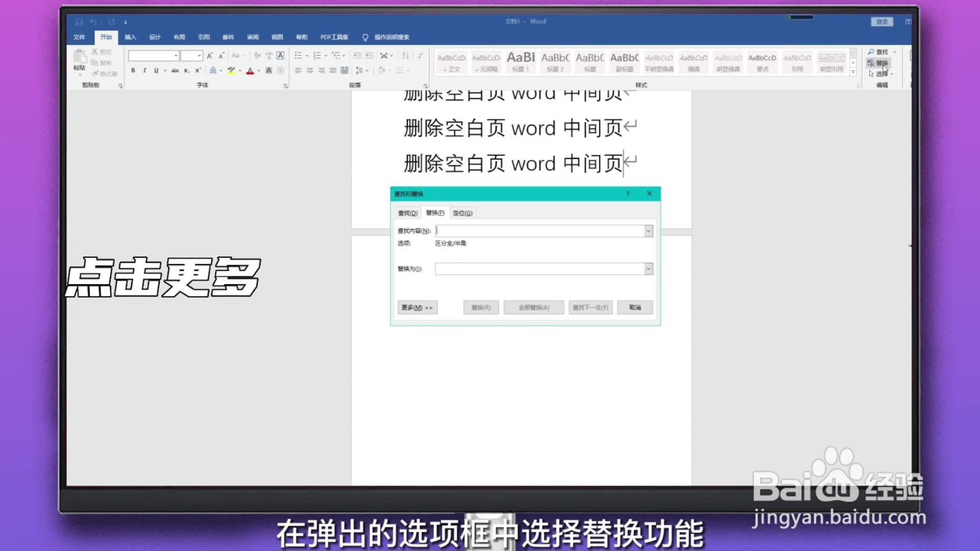The height and width of the screenshot is (551, 980).
Task: Open the Find (查找) tool in the Editing group
Action: point(880,52)
